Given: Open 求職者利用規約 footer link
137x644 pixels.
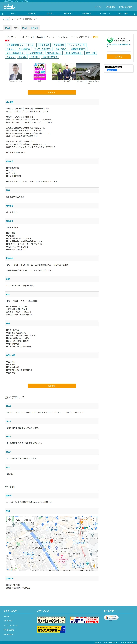Looking at the screenshot, I should [9, 630].
